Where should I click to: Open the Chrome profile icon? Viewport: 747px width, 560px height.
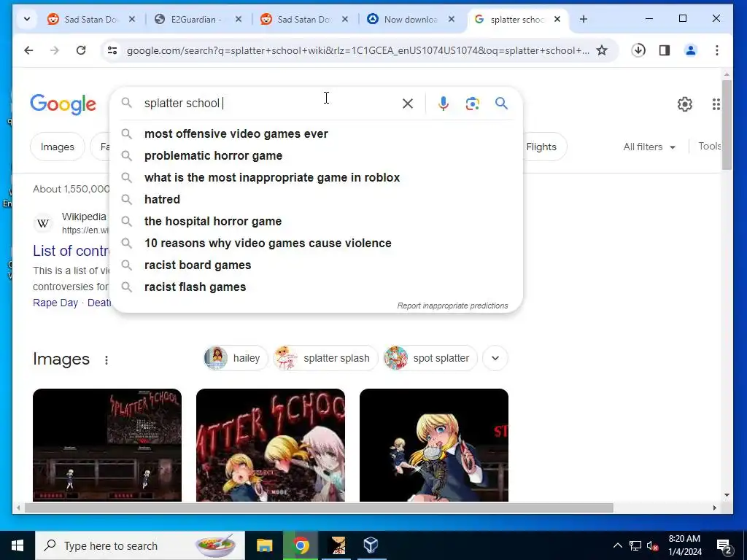691,50
